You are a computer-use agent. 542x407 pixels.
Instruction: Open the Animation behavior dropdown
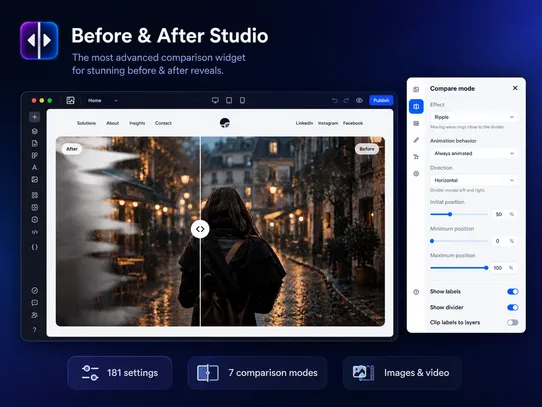[473, 153]
